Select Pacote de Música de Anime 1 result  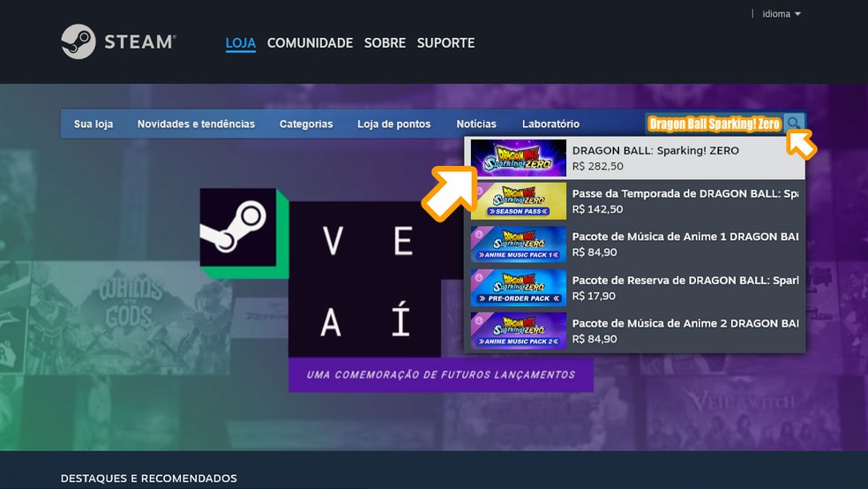tap(634, 244)
